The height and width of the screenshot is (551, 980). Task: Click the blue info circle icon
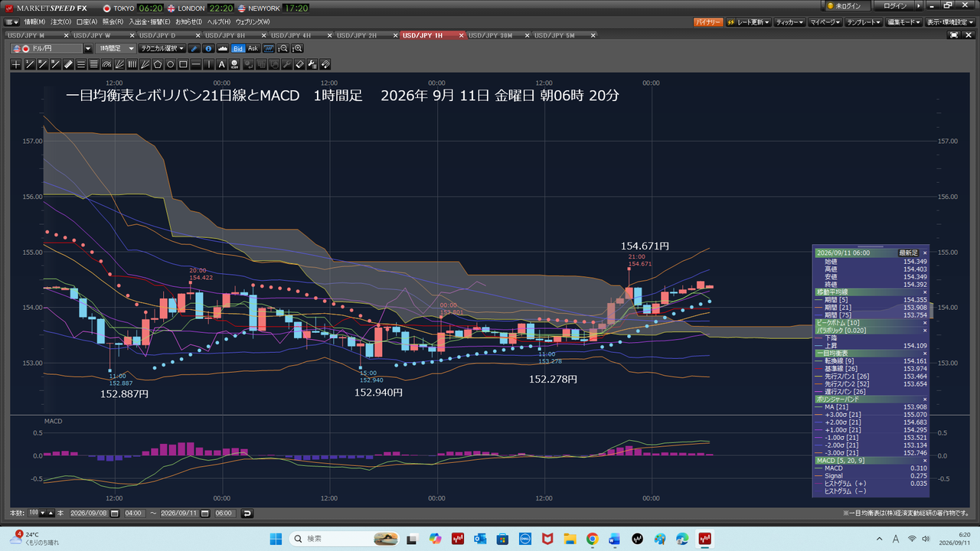[x=208, y=48]
